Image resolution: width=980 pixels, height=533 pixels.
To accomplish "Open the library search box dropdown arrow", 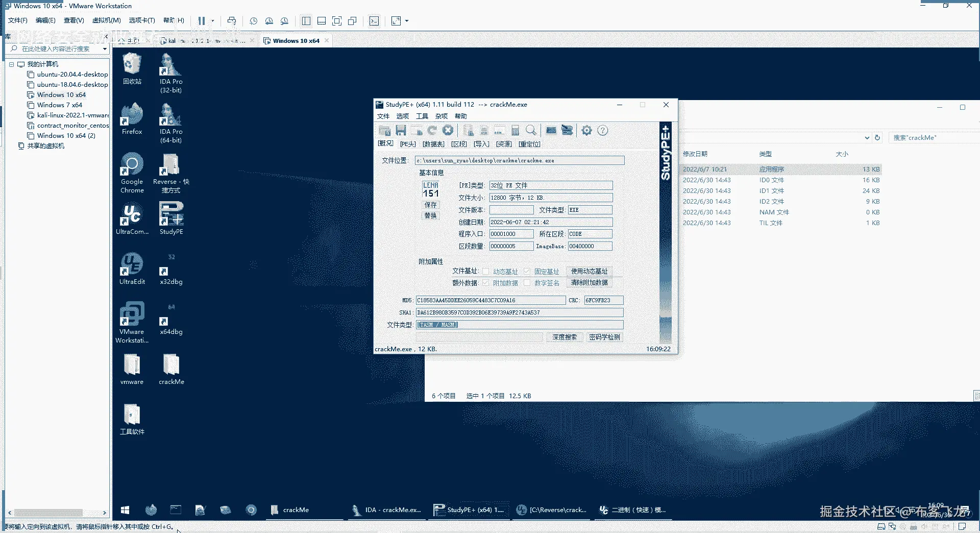I will pyautogui.click(x=105, y=49).
